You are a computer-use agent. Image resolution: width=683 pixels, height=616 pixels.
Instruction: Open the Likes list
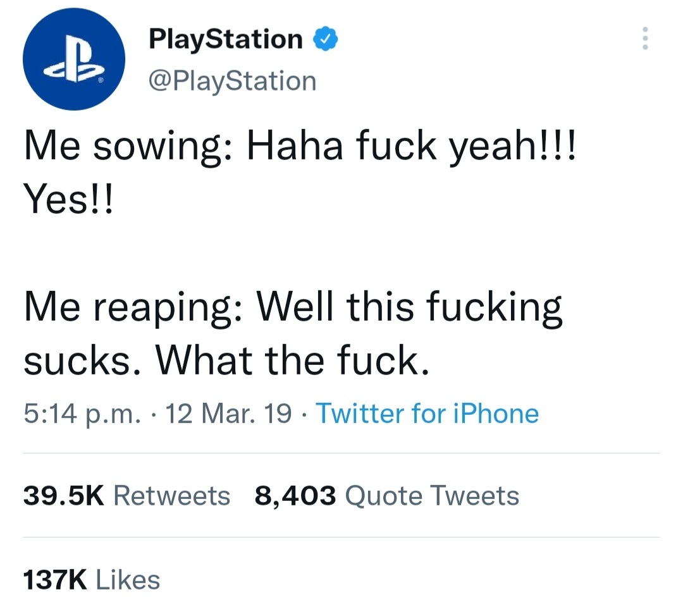[92, 580]
